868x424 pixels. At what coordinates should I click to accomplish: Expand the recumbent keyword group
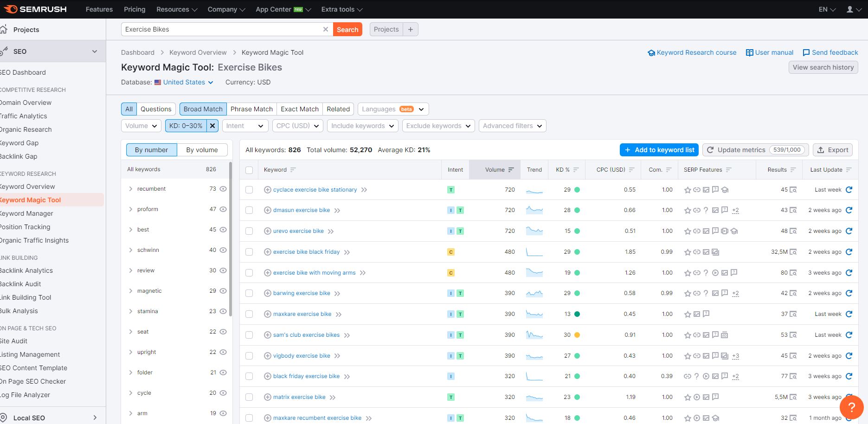click(131, 189)
